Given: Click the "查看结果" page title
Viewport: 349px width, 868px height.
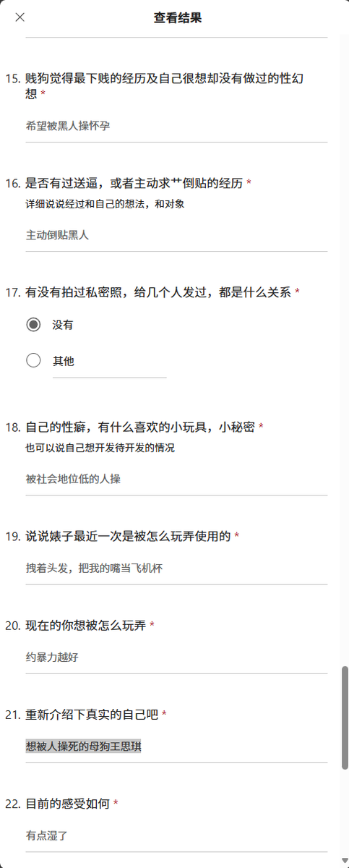Looking at the screenshot, I should click(178, 17).
